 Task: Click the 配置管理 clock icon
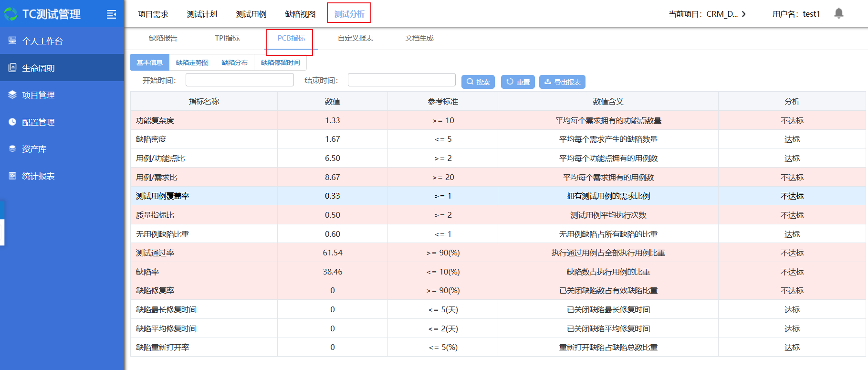(12, 122)
